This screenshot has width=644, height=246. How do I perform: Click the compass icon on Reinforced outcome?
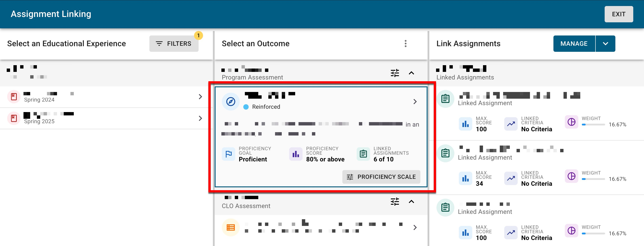tap(231, 102)
